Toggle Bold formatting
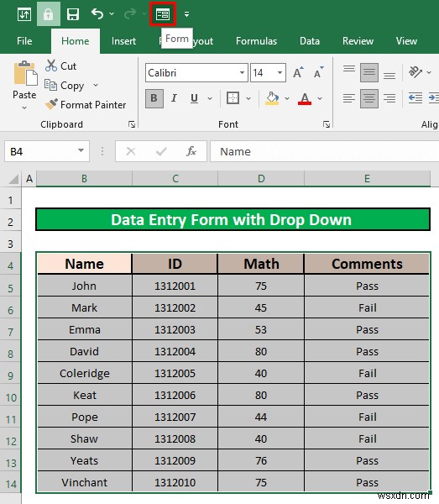This screenshot has height=504, width=439. (x=154, y=98)
